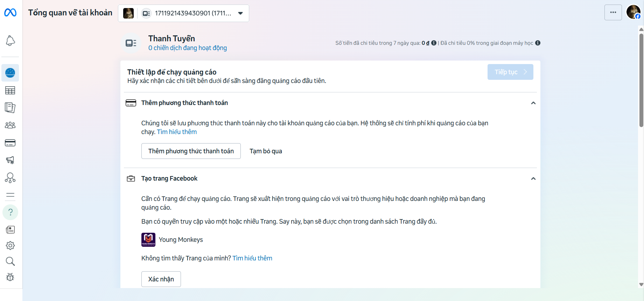The image size is (644, 301).
Task: Open the help question mark icon
Action: coord(10,212)
